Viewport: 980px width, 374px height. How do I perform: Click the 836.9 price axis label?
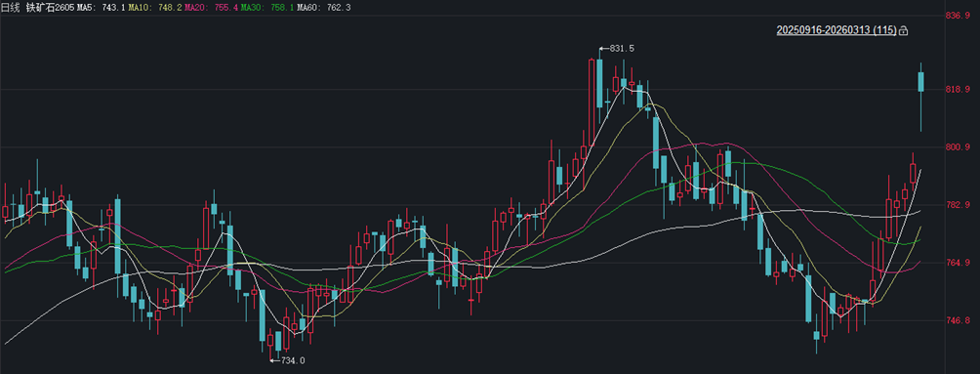pos(959,15)
